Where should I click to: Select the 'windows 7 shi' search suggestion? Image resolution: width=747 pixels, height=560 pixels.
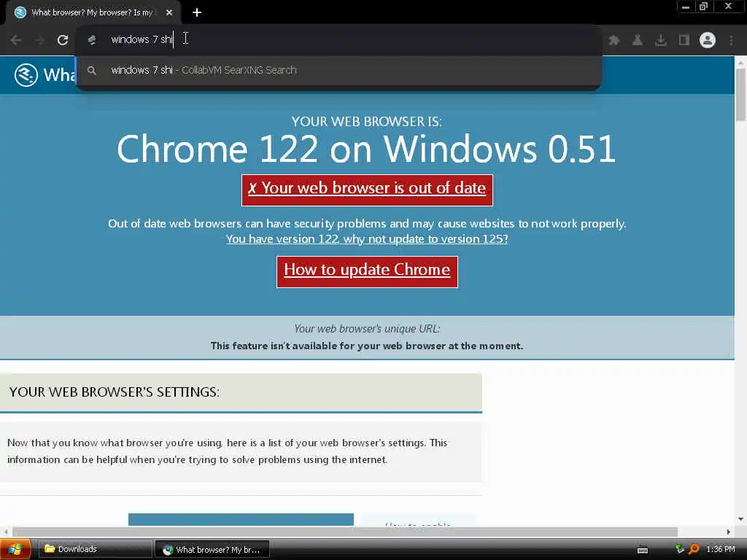(x=338, y=70)
